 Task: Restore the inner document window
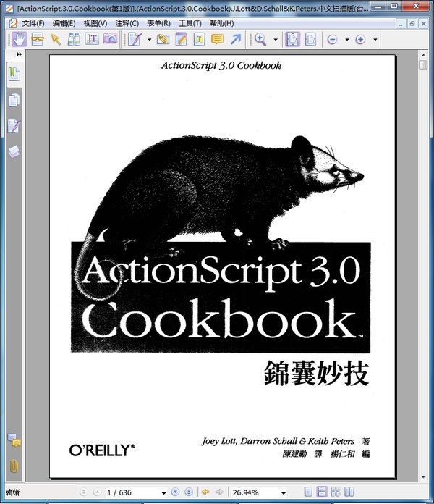[x=412, y=24]
